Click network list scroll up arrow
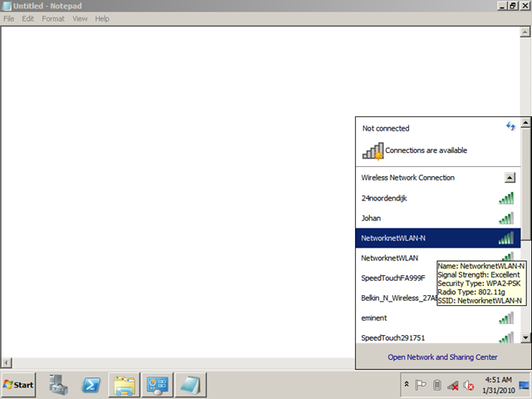532x399 pixels. (525, 122)
